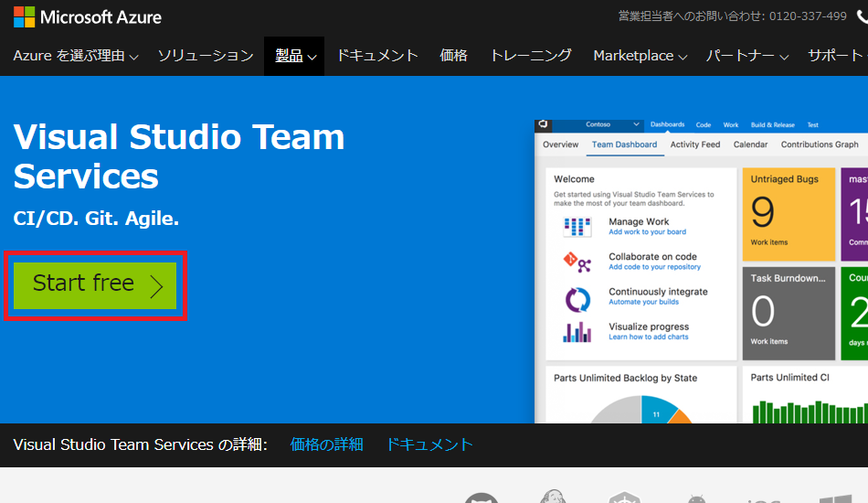
Task: Expand the パートナー dropdown
Action: pyautogui.click(x=746, y=56)
